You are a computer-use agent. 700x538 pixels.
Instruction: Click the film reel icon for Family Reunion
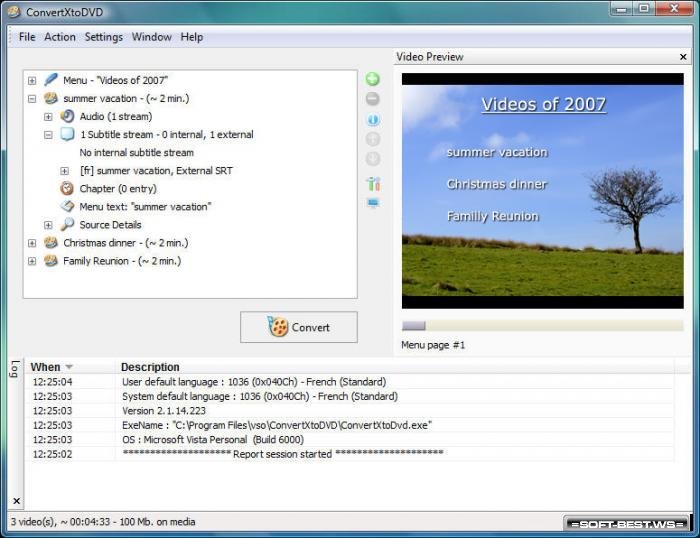pos(50,261)
